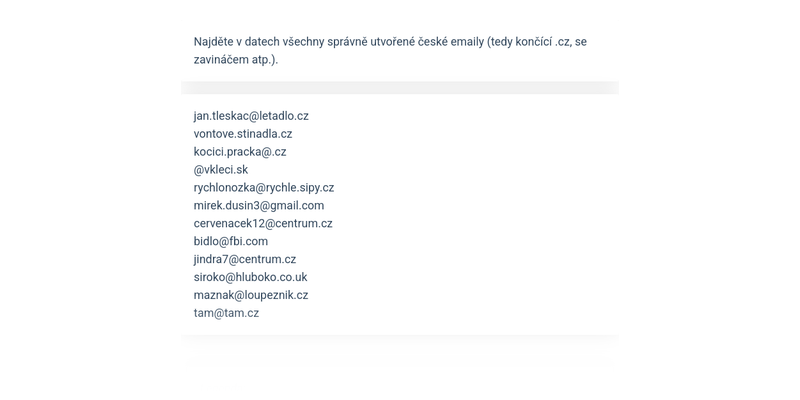The height and width of the screenshot is (400, 800).
Task: Select the mirek.dusin3@gmail.com line
Action: point(259,206)
